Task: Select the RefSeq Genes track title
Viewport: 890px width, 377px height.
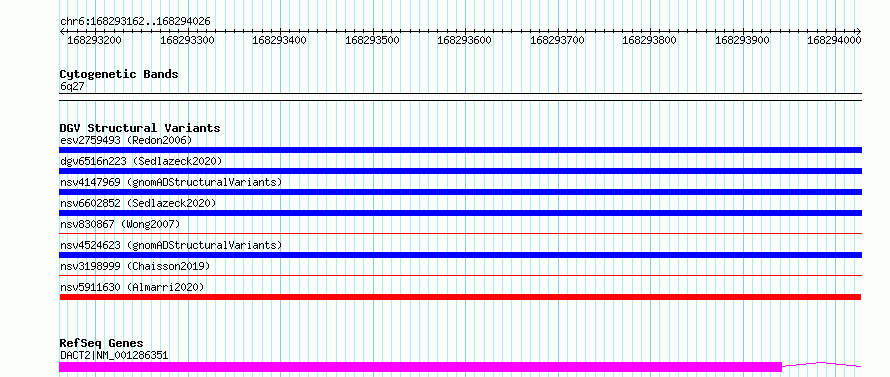Action: (x=101, y=344)
